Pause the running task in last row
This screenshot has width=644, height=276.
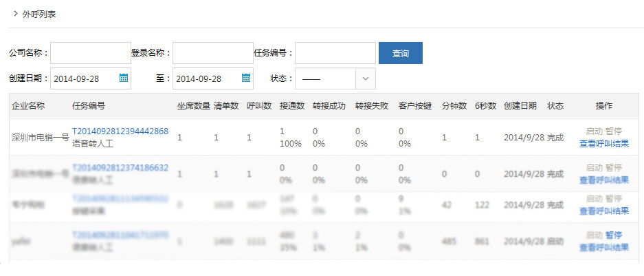(x=613, y=235)
